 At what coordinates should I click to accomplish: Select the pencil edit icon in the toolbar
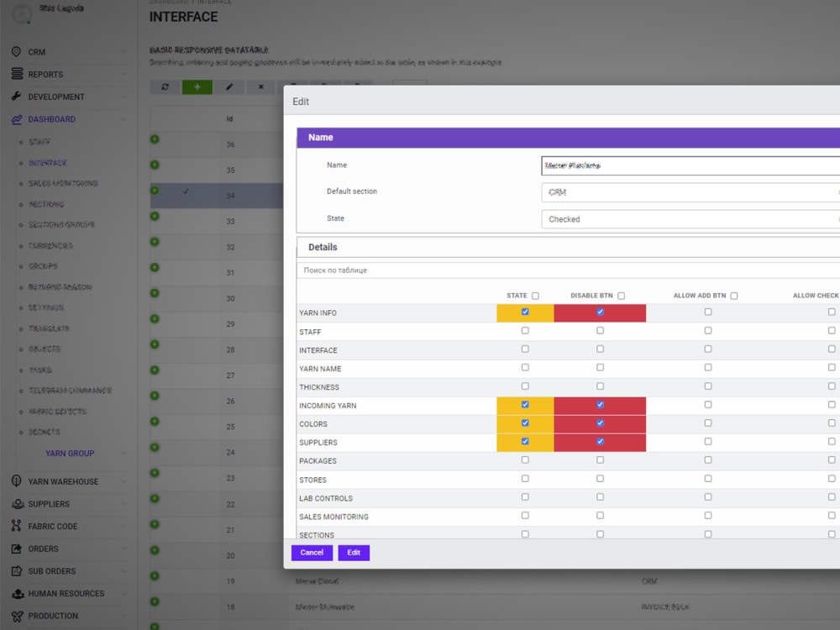229,87
